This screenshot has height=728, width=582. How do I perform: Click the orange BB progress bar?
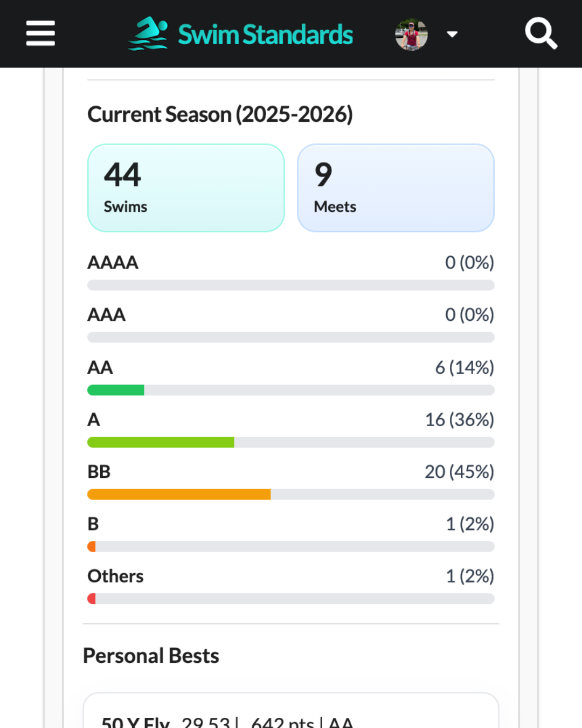coord(290,495)
